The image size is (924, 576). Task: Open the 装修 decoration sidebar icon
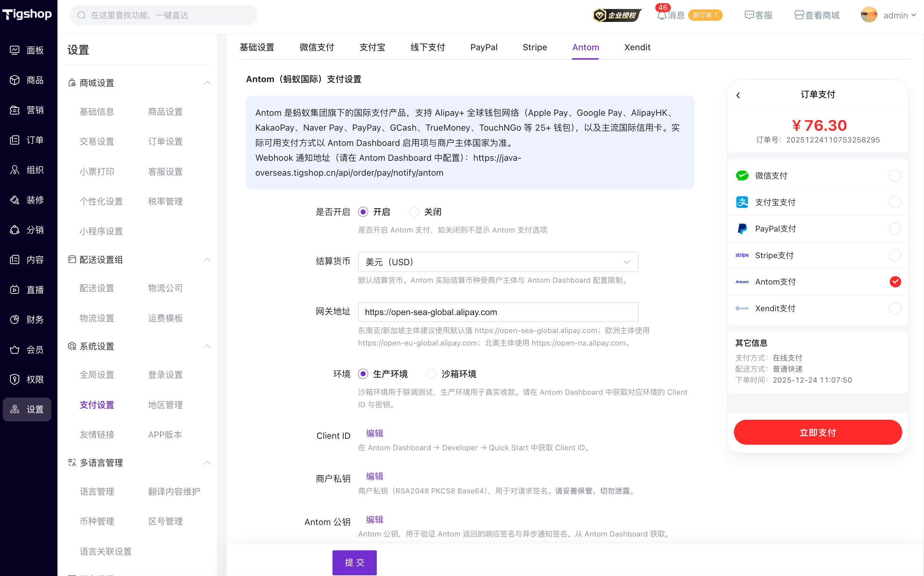[x=15, y=200]
